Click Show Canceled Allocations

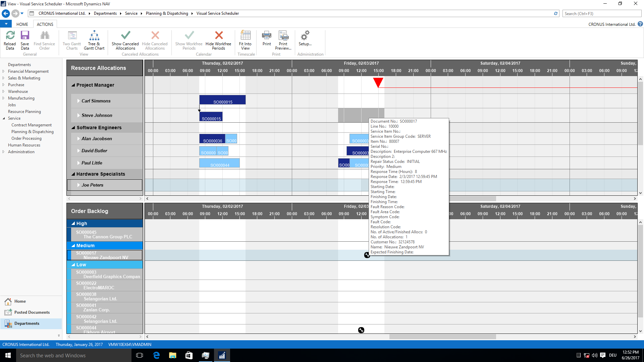click(125, 40)
